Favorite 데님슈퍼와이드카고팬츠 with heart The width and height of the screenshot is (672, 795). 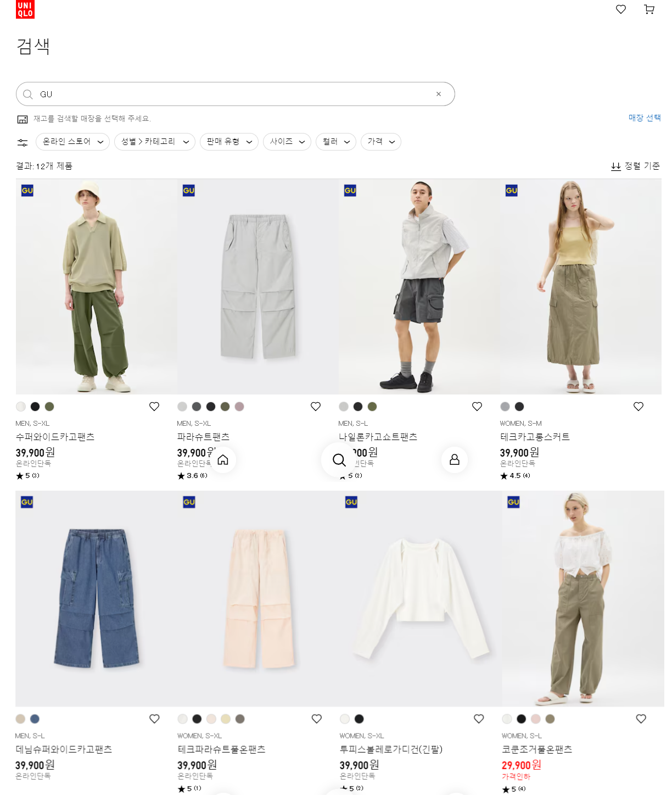click(155, 719)
